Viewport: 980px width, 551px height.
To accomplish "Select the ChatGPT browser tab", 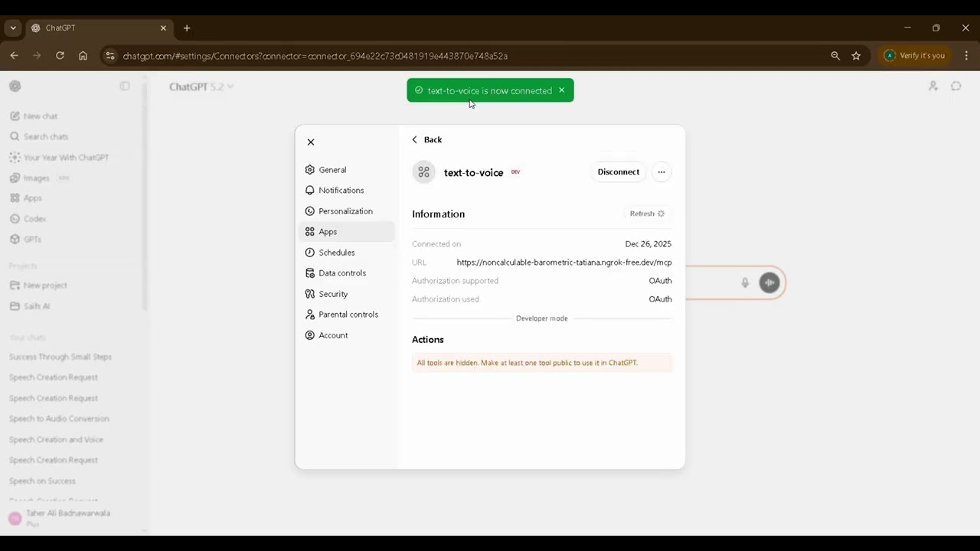I will pyautogui.click(x=100, y=28).
